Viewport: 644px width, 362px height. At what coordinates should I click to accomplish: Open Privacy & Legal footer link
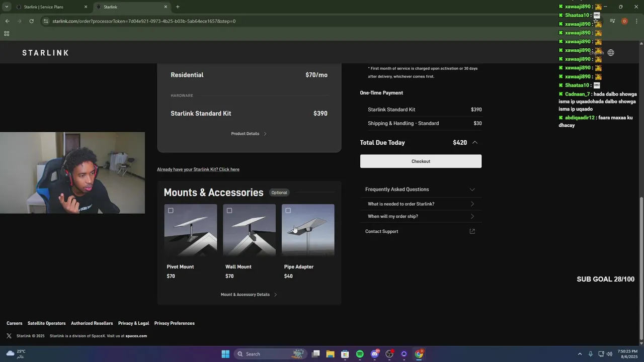(133, 323)
